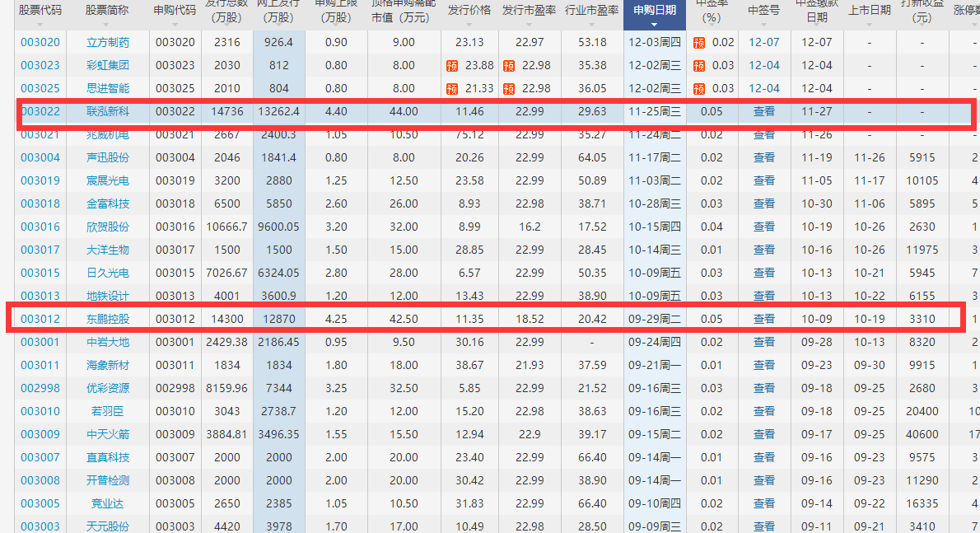Sort by the 中签号 column arrow

(x=763, y=25)
